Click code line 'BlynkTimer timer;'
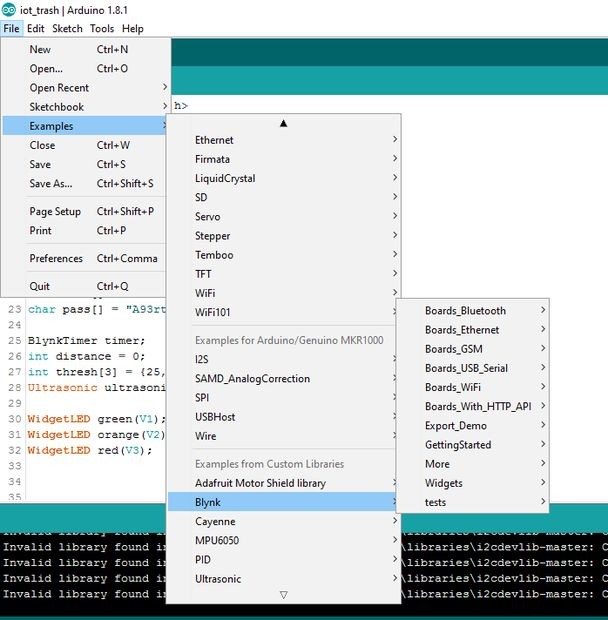608x620 pixels. coord(86,340)
